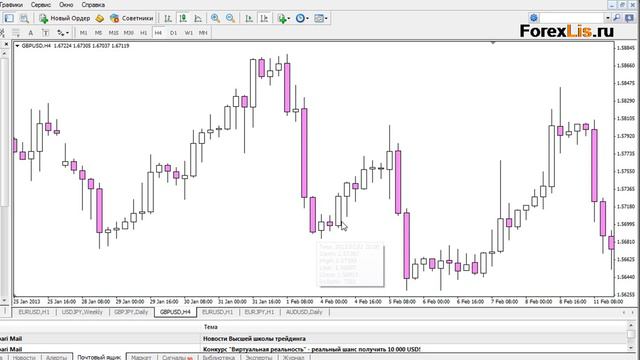Screen dimensions: 640x360
Task: Open the Сервис menu
Action: point(41,5)
